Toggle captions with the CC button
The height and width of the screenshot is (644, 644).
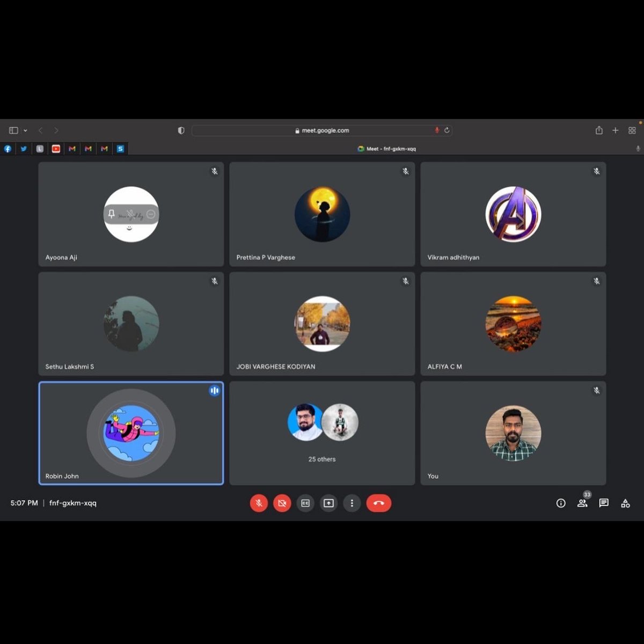click(x=305, y=503)
